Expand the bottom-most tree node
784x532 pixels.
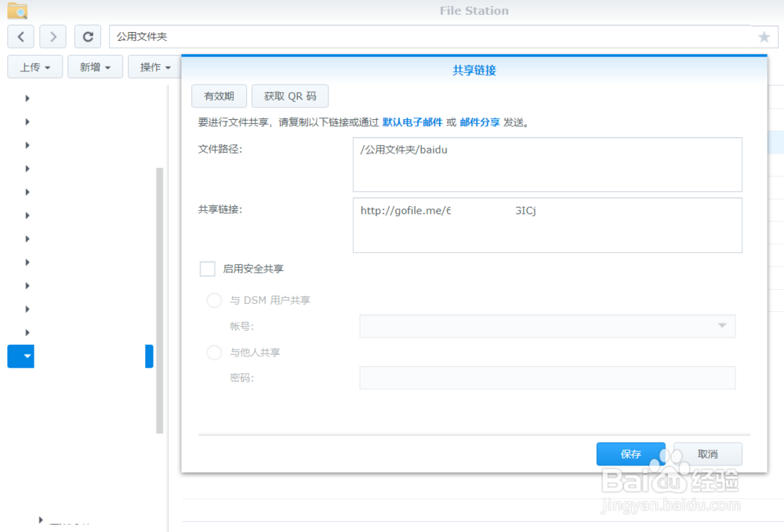tap(41, 520)
